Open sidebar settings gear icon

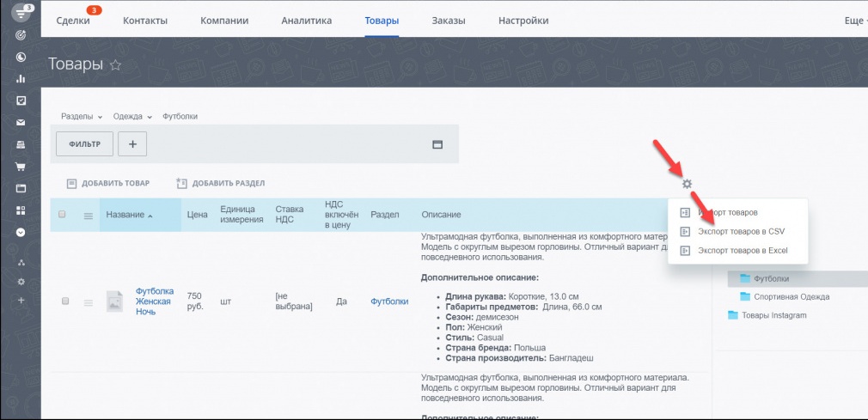[x=21, y=282]
